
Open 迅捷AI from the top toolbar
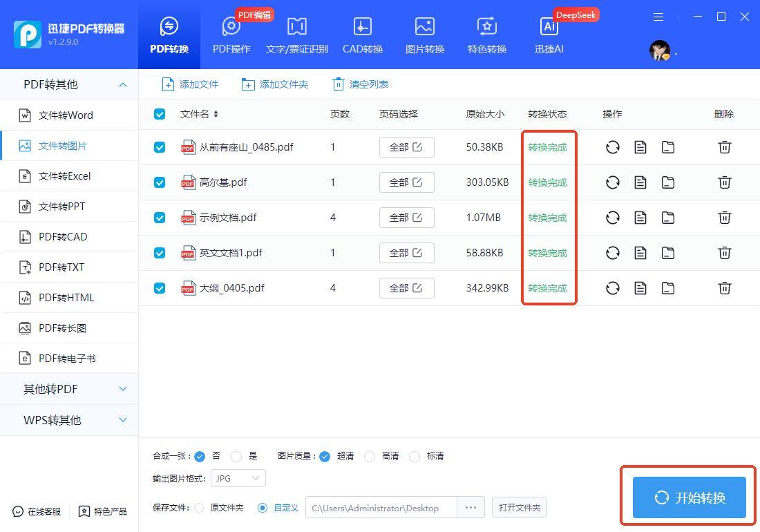coord(549,35)
